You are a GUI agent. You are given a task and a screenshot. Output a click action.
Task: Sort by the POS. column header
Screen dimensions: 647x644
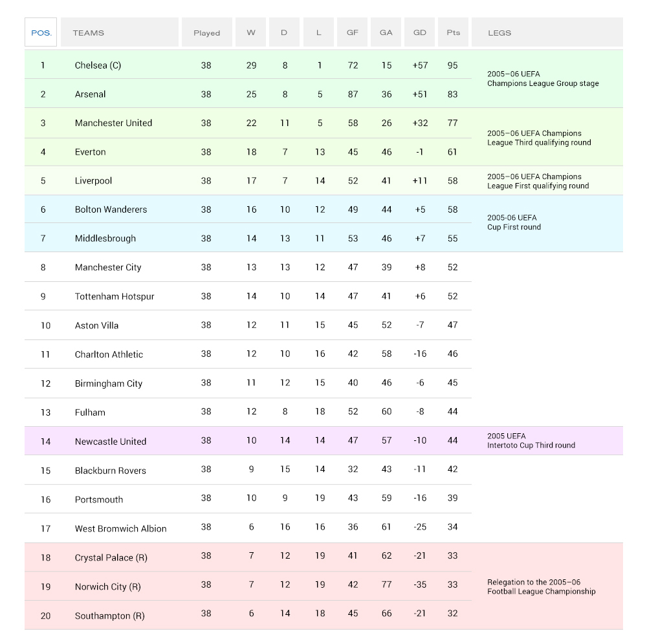point(41,32)
